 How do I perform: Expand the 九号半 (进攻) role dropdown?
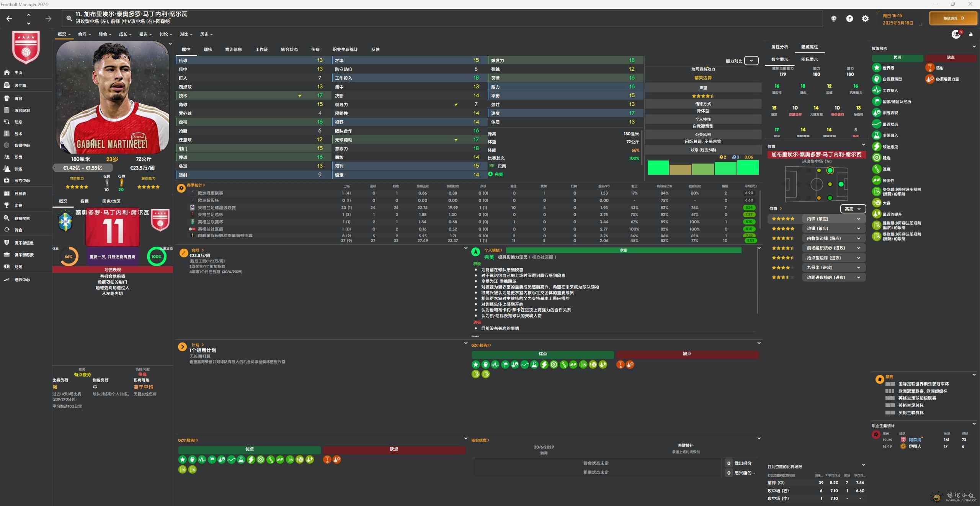click(x=834, y=267)
